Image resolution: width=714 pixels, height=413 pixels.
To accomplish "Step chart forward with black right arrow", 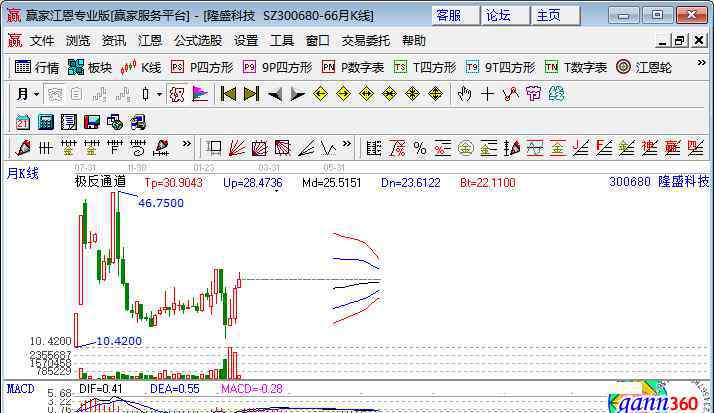I will coord(297,94).
